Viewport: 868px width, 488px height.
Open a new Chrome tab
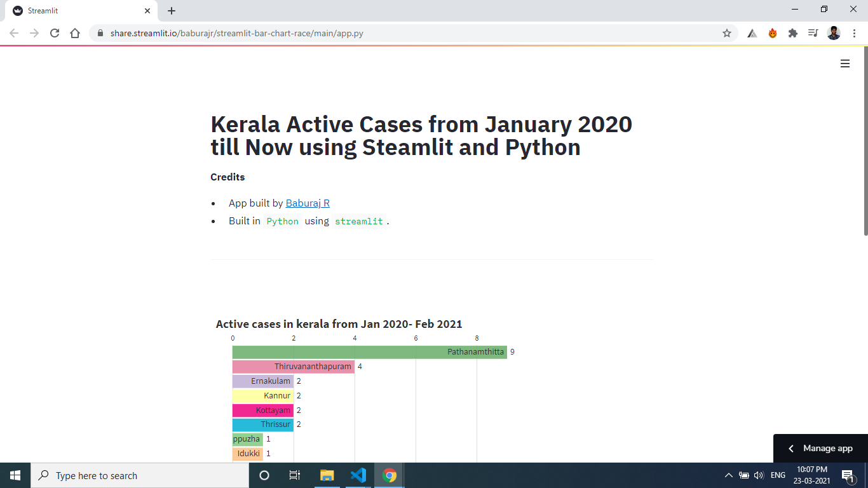[x=172, y=11]
